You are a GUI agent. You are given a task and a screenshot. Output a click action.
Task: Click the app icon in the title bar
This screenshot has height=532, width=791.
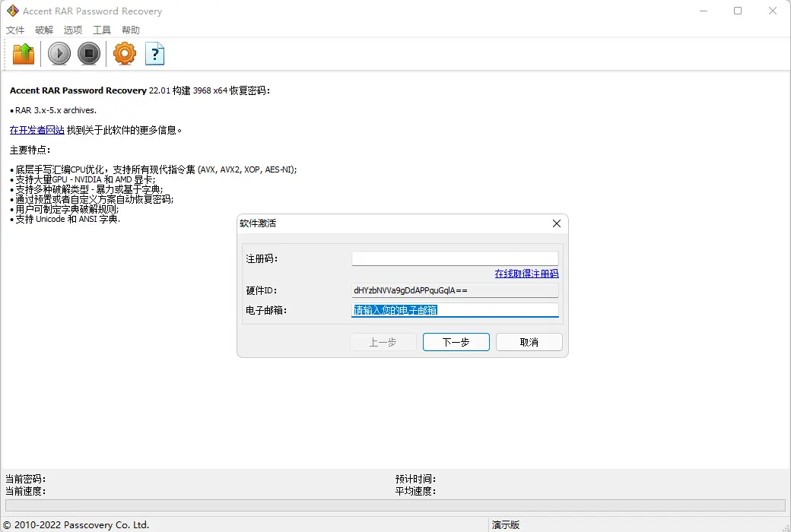point(13,11)
